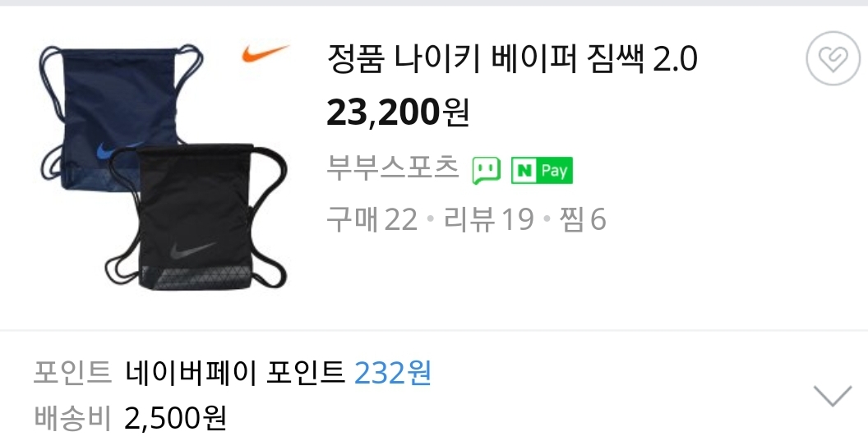The image size is (868, 441).
Task: Click the 찜 6 wish count
Action: (x=583, y=219)
